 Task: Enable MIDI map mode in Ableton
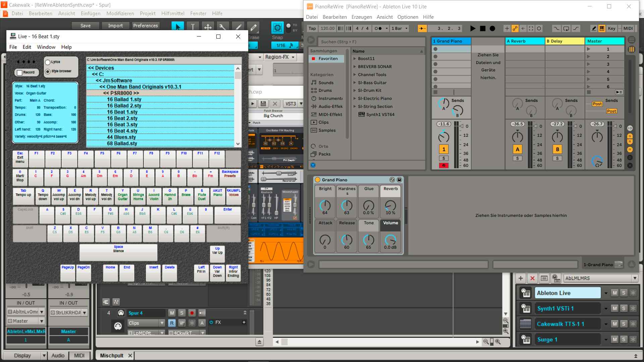tap(628, 28)
